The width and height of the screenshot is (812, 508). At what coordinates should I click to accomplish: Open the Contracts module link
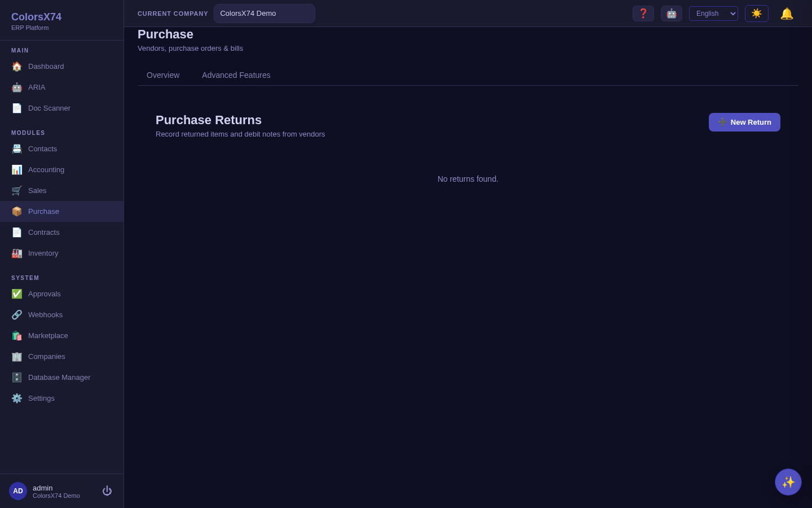[x=61, y=233]
